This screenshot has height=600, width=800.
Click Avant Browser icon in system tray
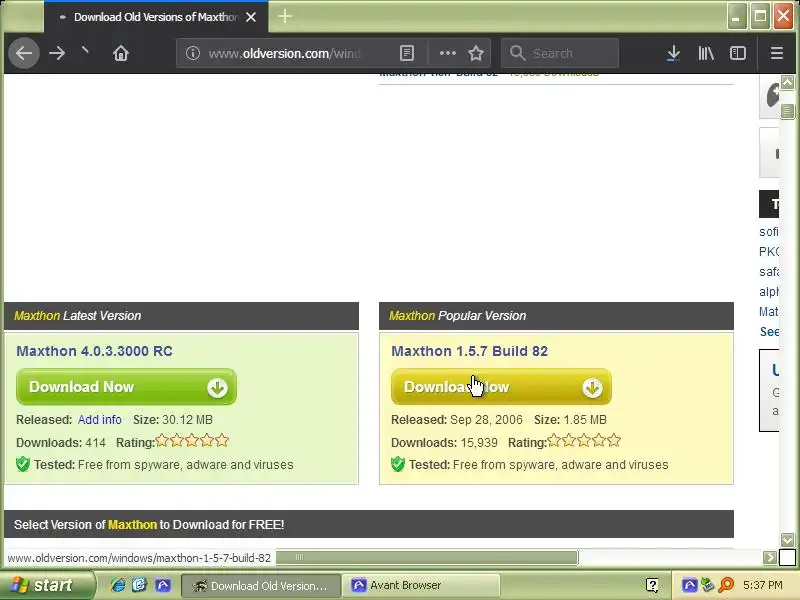point(689,585)
